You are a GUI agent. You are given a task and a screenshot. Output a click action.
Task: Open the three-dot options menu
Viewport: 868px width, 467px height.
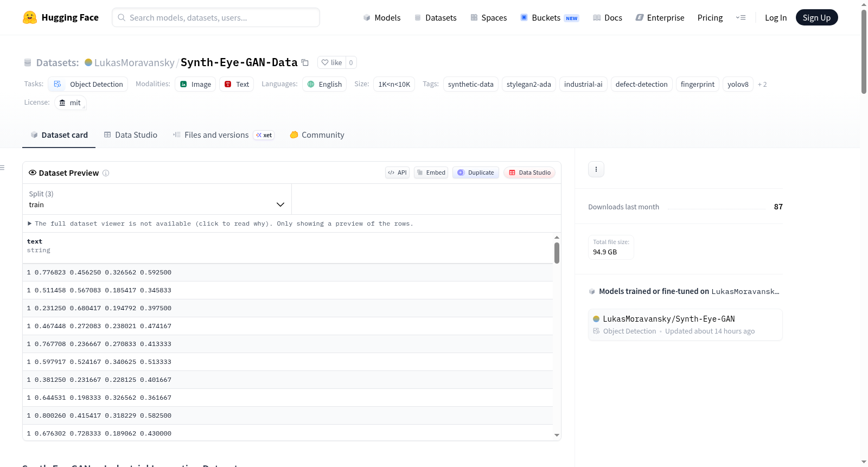tap(596, 169)
